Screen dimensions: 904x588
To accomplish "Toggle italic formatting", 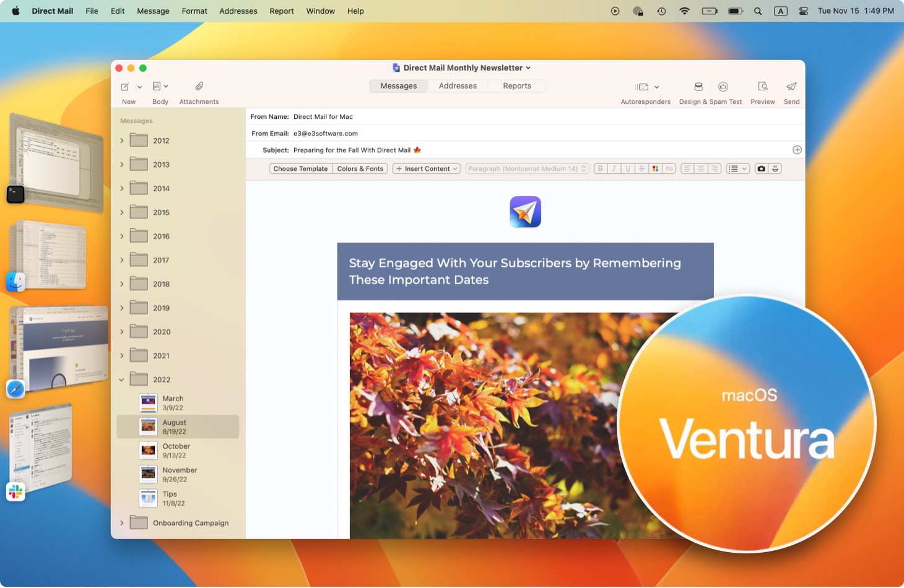I will 614,168.
